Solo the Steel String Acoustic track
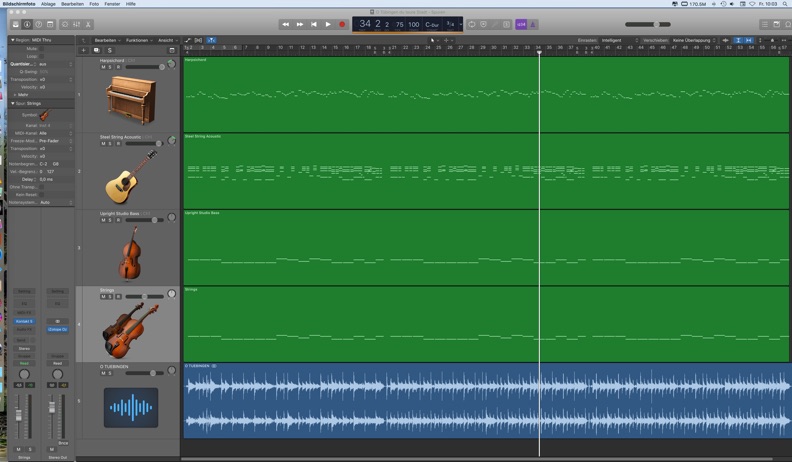 110,144
